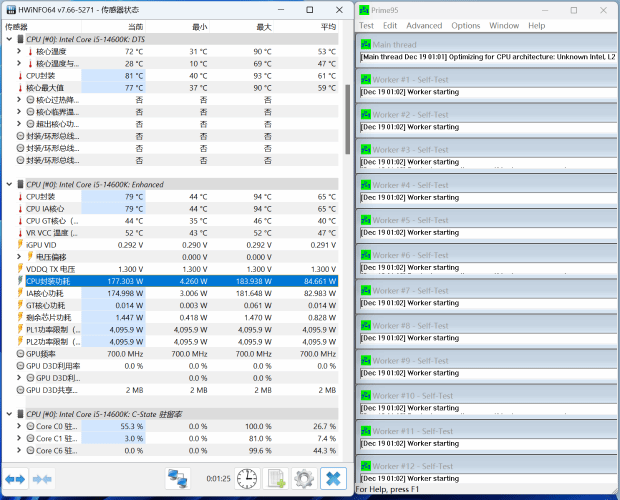This screenshot has width=620, height=500.
Task: Click the 平均 column header
Action: tap(306, 27)
